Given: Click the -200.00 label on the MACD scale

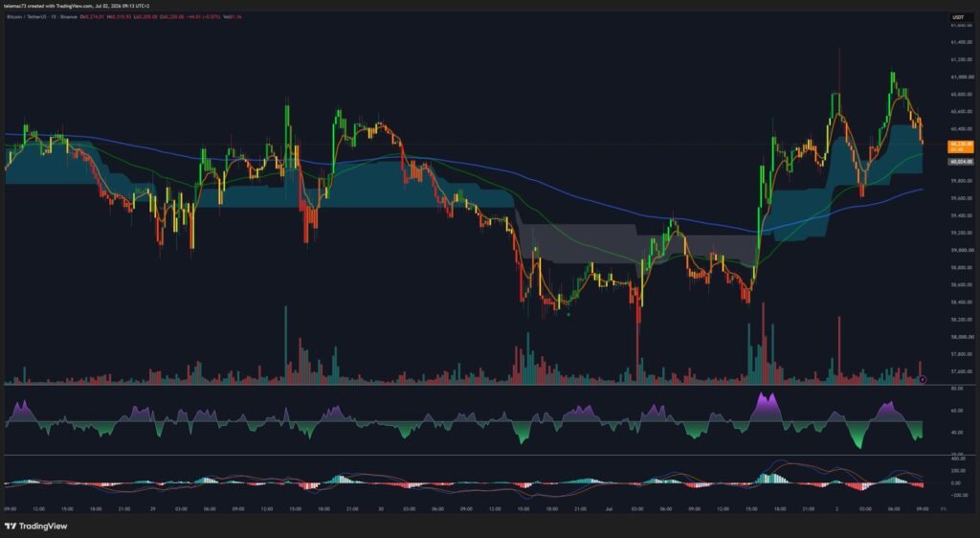Looking at the screenshot, I should (x=959, y=495).
